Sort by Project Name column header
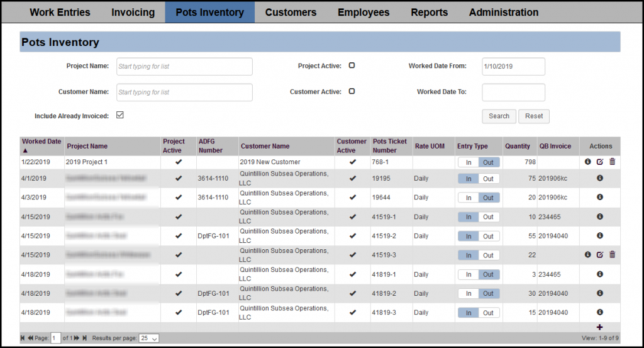Image resolution: width=644 pixels, height=348 pixels. click(x=87, y=146)
